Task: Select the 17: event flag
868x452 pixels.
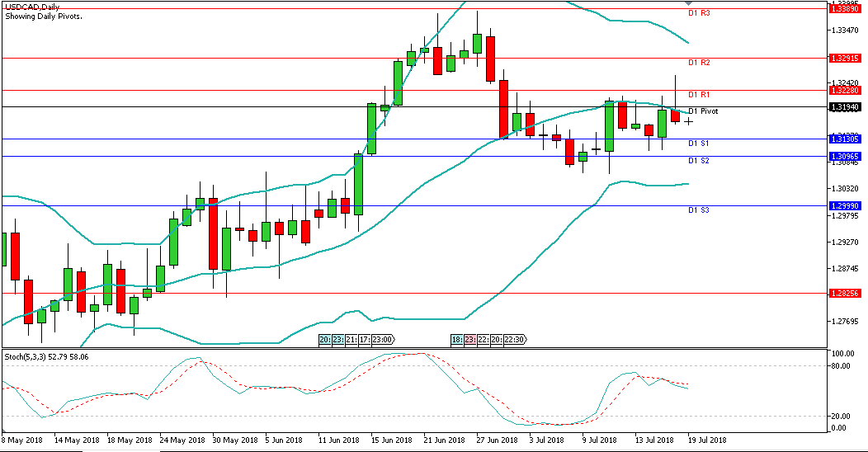Action: (364, 339)
